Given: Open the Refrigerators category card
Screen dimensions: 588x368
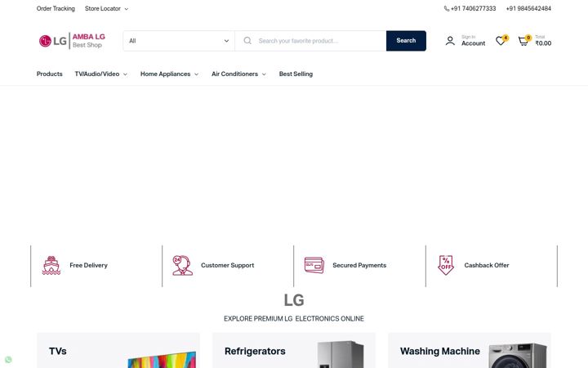Looking at the screenshot, I should tap(294, 350).
